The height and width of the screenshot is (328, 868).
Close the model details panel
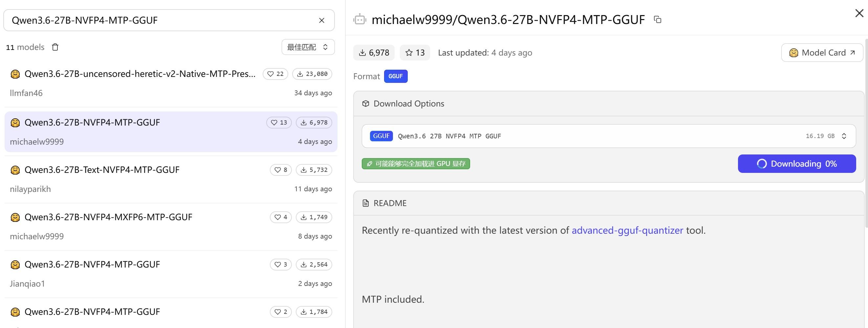859,13
